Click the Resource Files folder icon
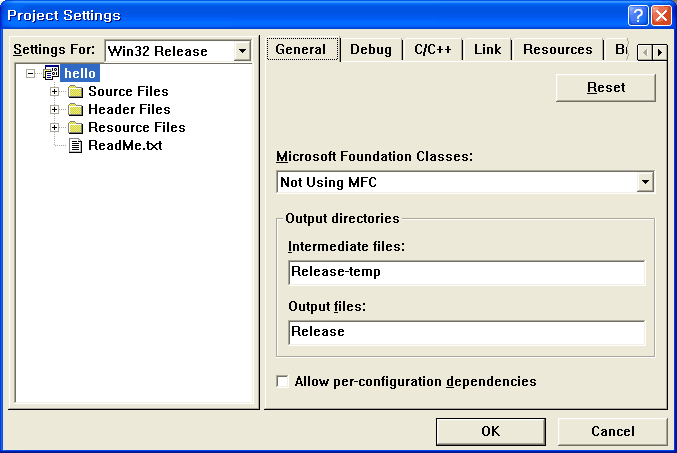This screenshot has height=453, width=677. coord(75,128)
